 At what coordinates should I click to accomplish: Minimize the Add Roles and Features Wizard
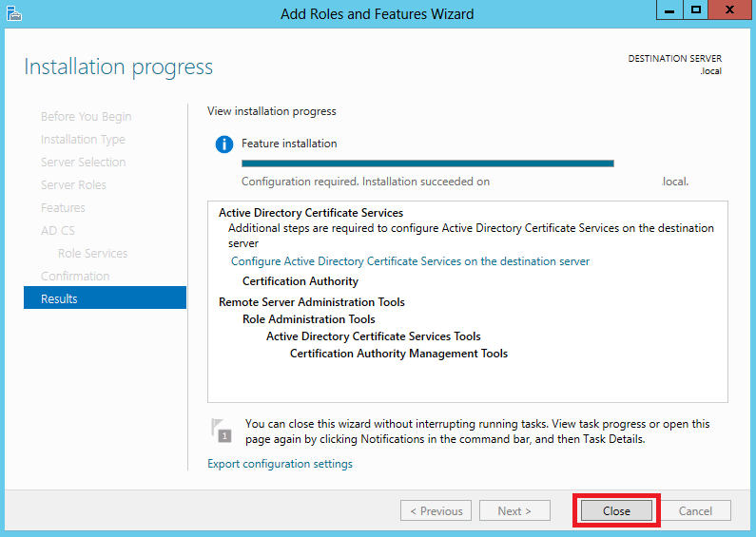pos(669,10)
